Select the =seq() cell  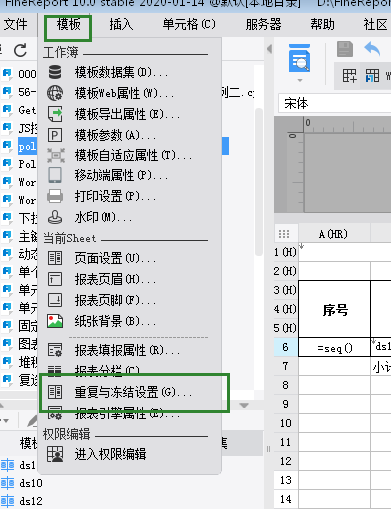pos(335,347)
